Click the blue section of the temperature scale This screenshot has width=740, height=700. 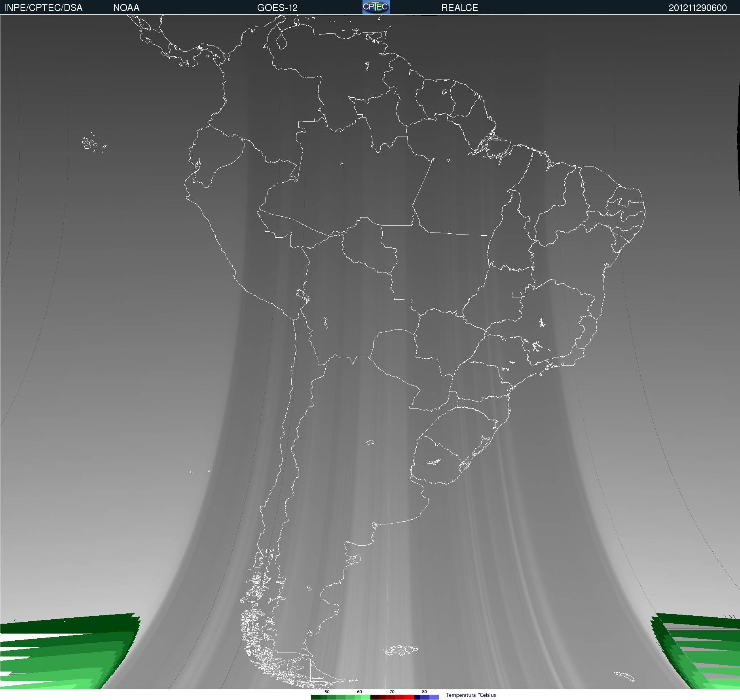427,697
